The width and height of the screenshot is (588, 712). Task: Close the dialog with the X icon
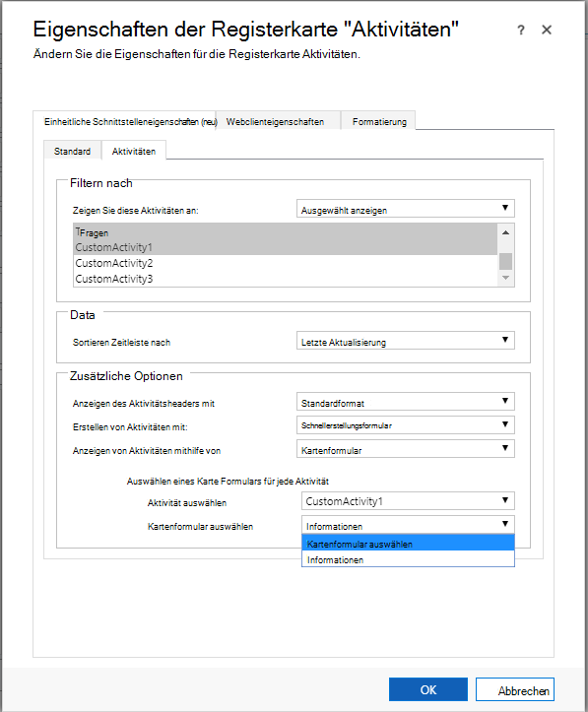pyautogui.click(x=547, y=30)
